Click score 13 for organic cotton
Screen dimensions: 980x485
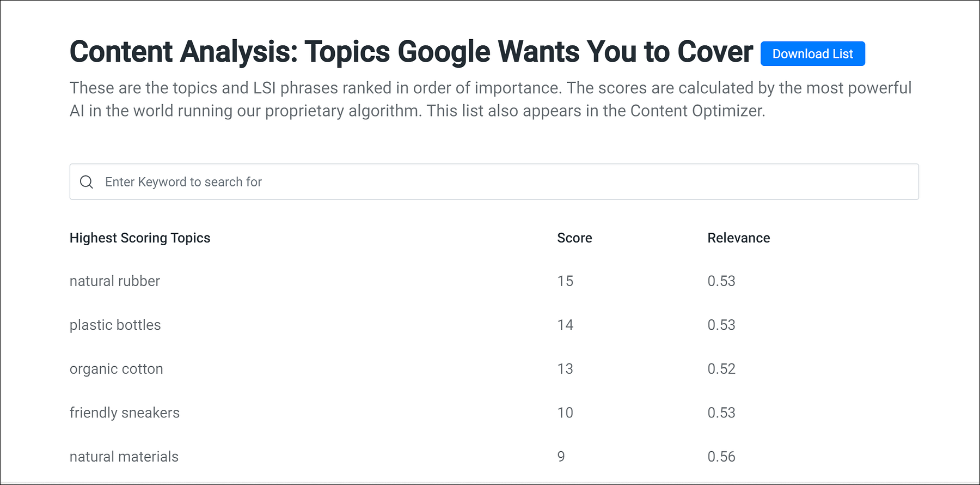tap(565, 369)
